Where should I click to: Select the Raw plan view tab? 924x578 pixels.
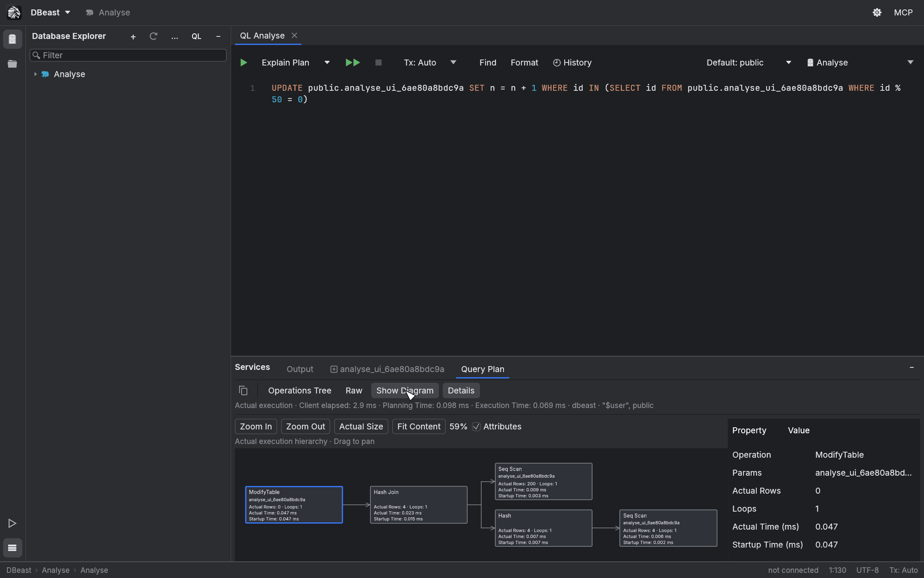(x=354, y=390)
